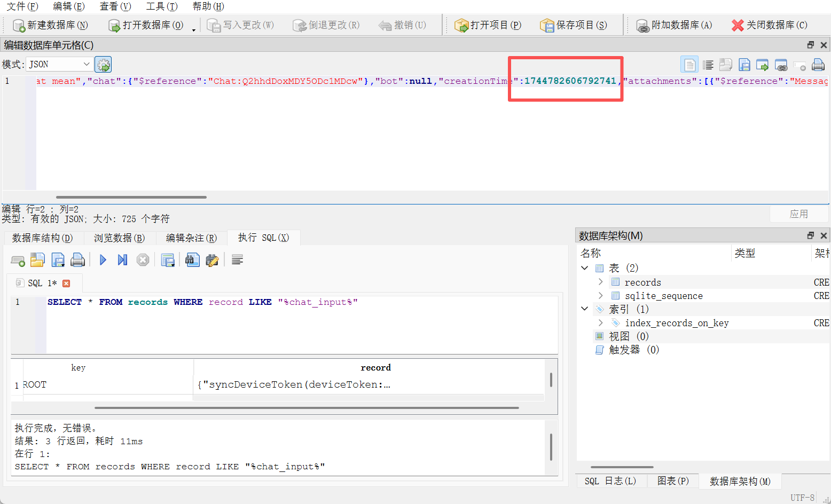Open the JSON mode dropdown
Image resolution: width=831 pixels, height=504 pixels.
(59, 65)
